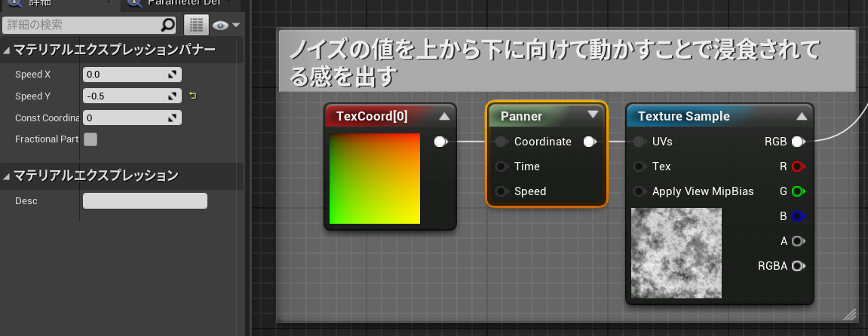Click the comment box resize handle corner
Image resolution: width=868 pixels, height=336 pixels.
(848, 314)
